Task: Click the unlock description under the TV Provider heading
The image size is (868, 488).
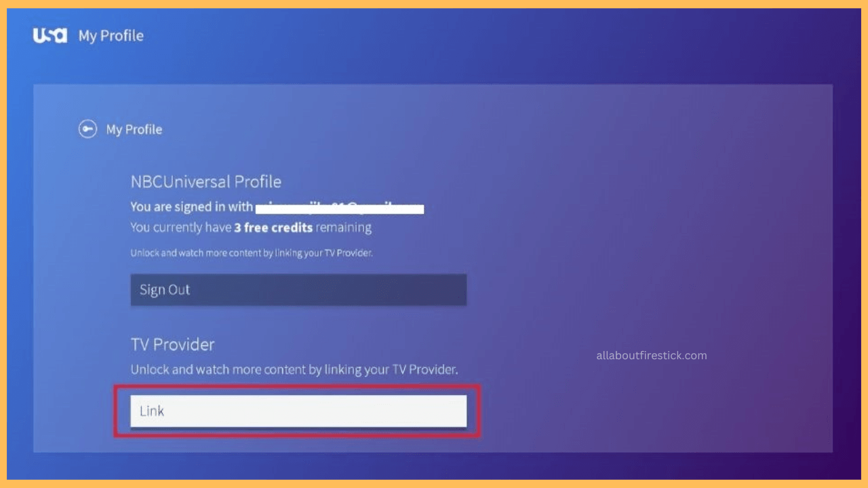Action: [294, 370]
